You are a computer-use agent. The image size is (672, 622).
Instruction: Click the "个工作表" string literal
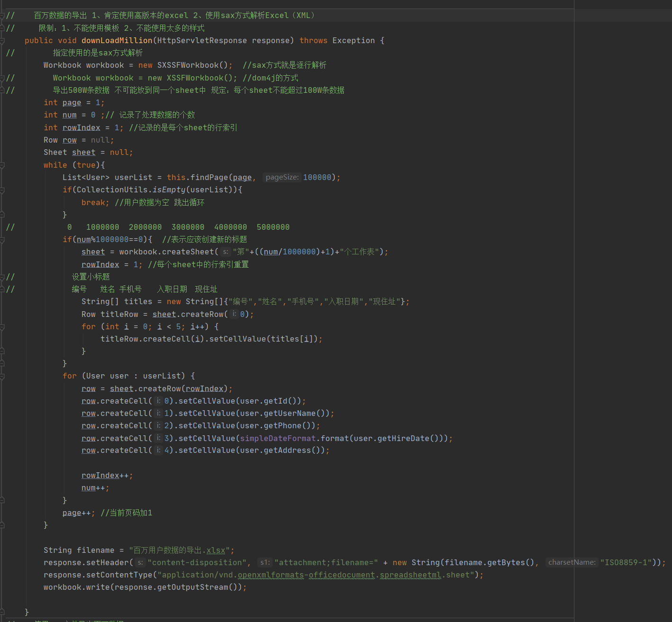coord(359,252)
